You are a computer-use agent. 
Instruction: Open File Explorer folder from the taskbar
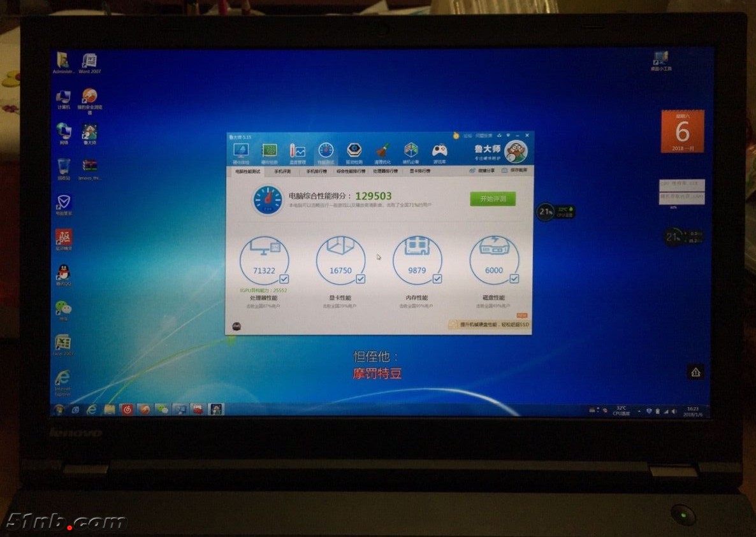pos(110,410)
